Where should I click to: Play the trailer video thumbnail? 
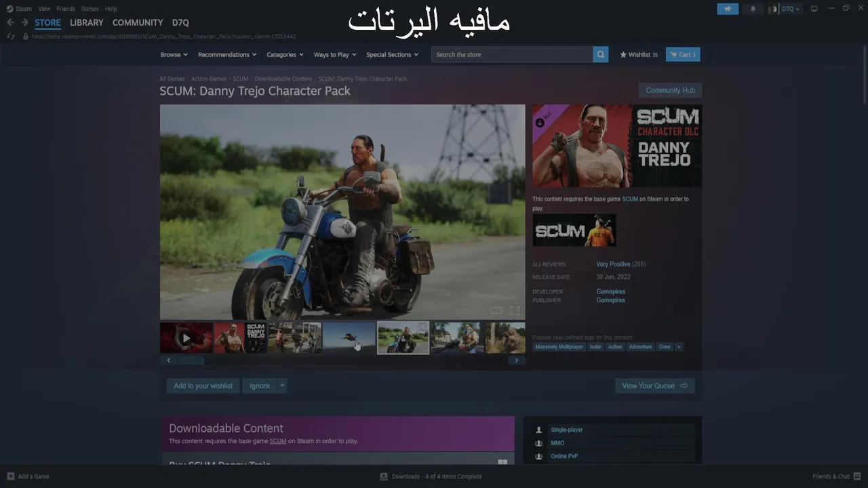click(x=186, y=338)
